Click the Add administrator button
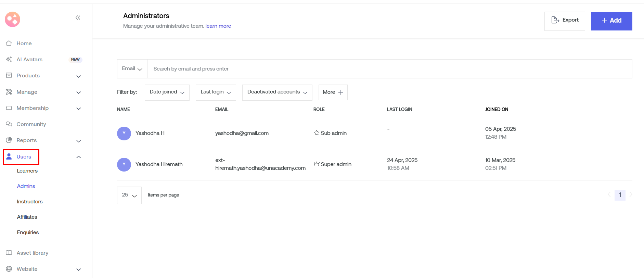 611,21
